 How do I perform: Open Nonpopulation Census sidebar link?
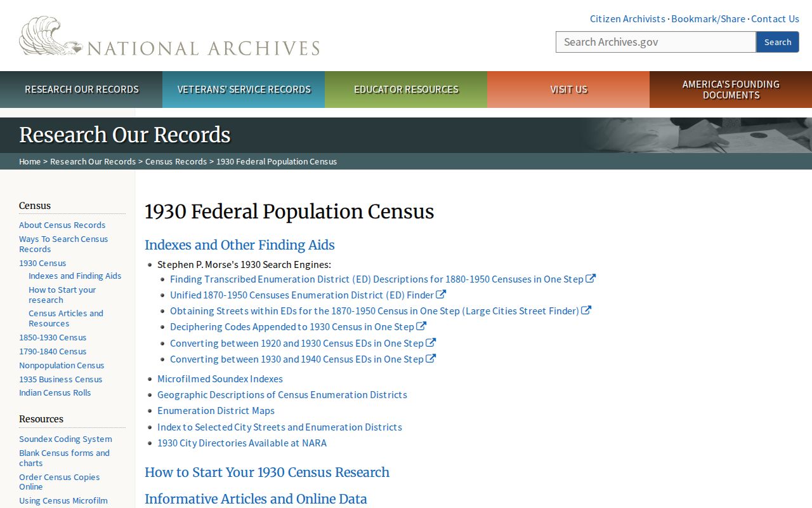click(x=62, y=365)
